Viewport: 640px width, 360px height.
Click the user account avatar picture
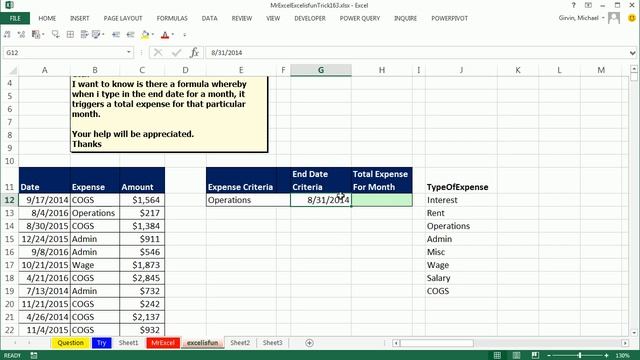click(614, 18)
